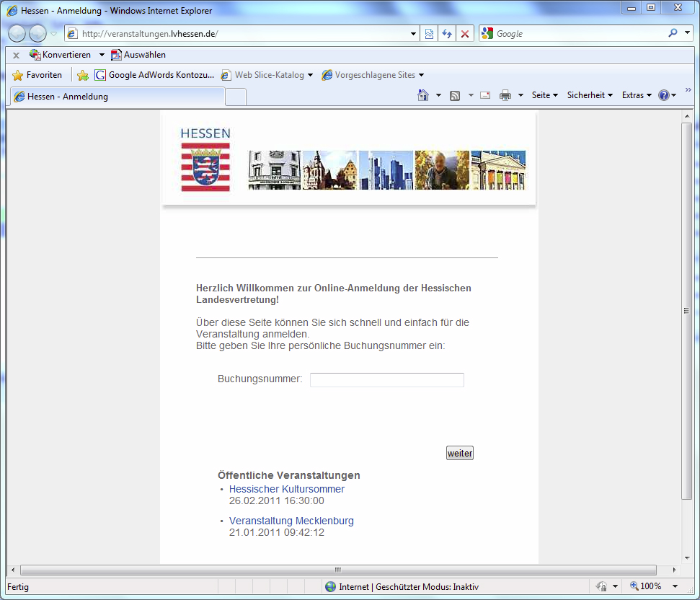Click the RSS feeds icon
Screen dimensions: 700x600
coord(455,95)
